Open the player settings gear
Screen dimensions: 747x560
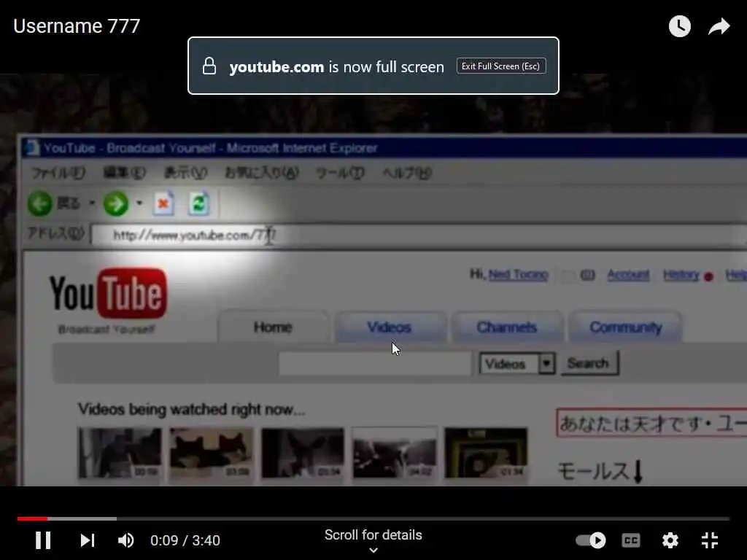670,540
